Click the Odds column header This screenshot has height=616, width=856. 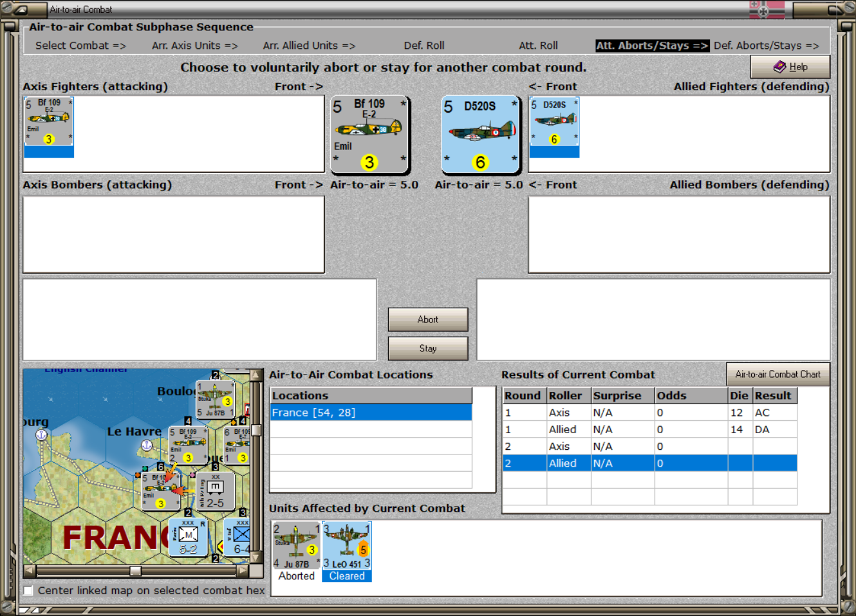[691, 396]
